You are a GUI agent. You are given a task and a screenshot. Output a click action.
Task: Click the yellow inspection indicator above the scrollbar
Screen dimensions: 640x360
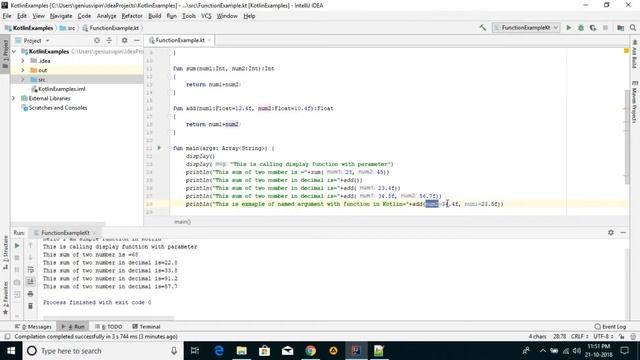click(x=626, y=51)
